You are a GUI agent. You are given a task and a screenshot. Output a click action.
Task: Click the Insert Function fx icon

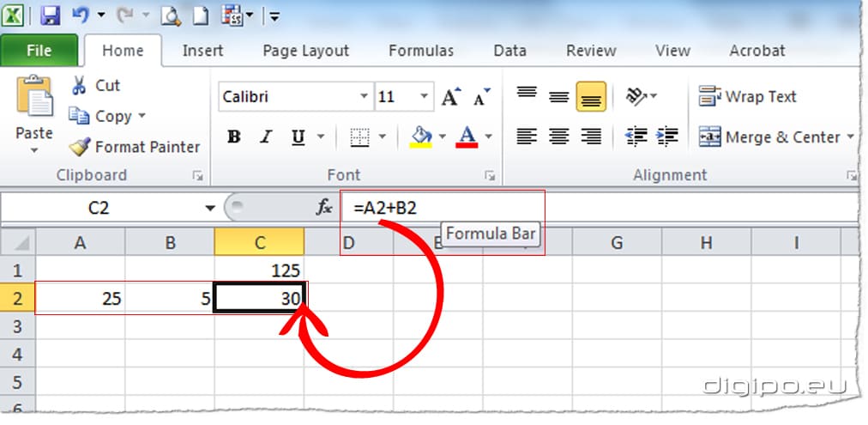(325, 207)
